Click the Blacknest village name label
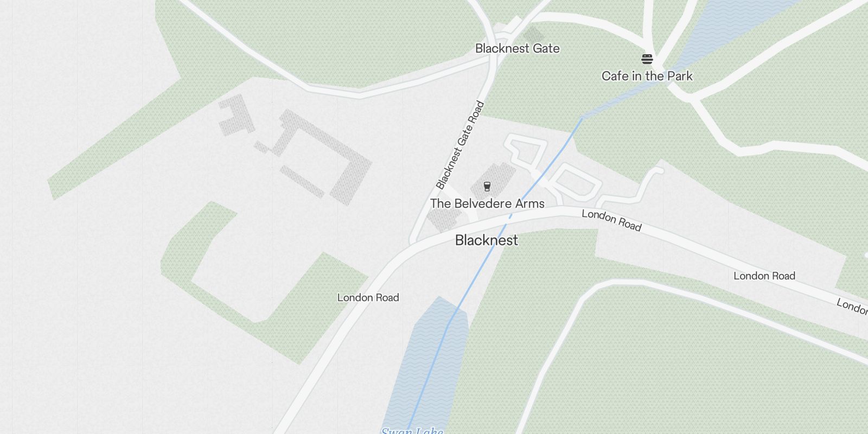 (487, 240)
